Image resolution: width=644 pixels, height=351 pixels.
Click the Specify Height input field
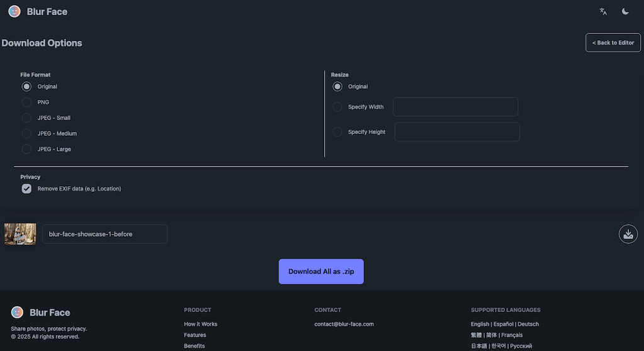coord(457,132)
